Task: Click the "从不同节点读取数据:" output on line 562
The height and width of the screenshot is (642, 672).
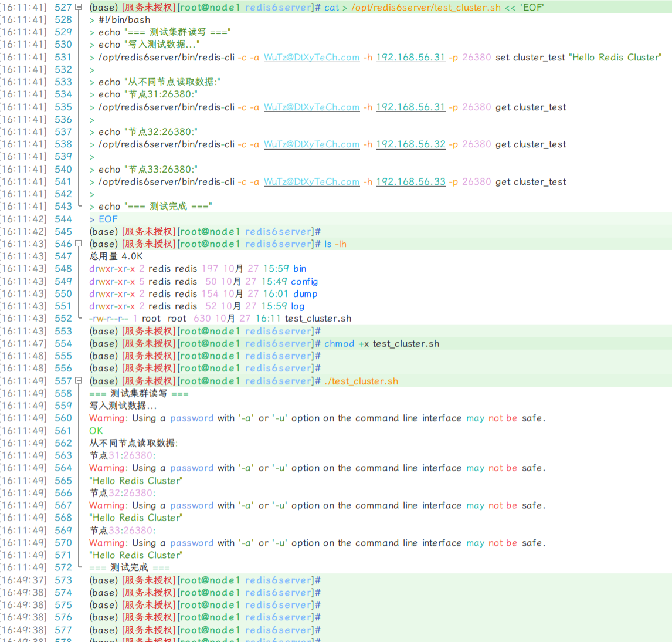Action: click(x=133, y=443)
